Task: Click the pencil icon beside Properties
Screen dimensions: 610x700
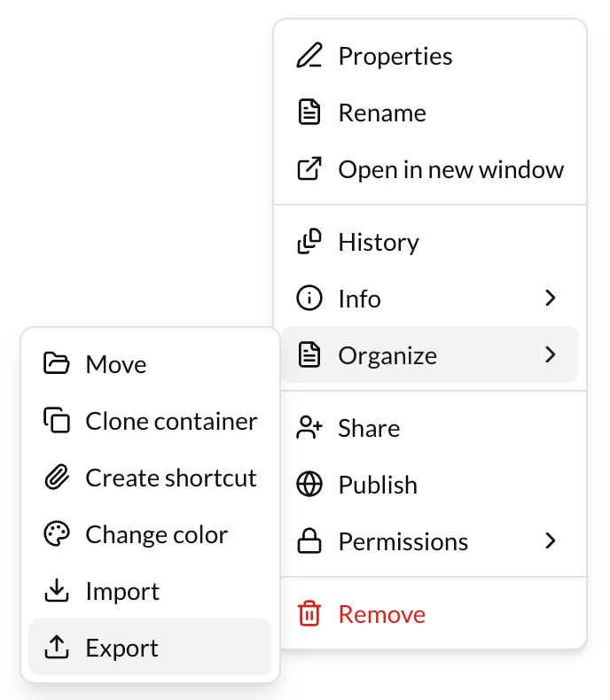Action: [309, 57]
